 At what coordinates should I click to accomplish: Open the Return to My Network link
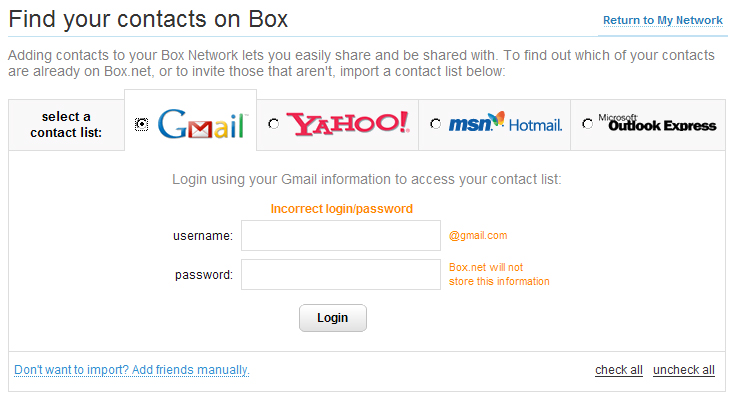663,21
